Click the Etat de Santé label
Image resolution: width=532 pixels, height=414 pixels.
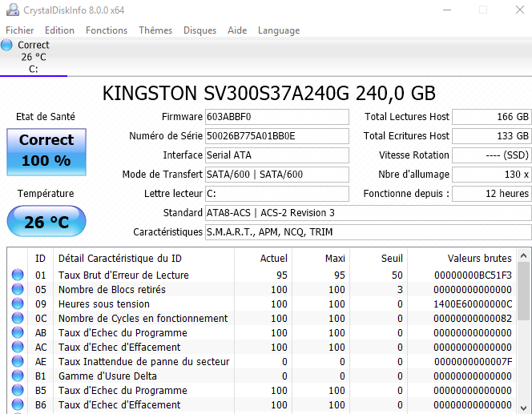[46, 117]
